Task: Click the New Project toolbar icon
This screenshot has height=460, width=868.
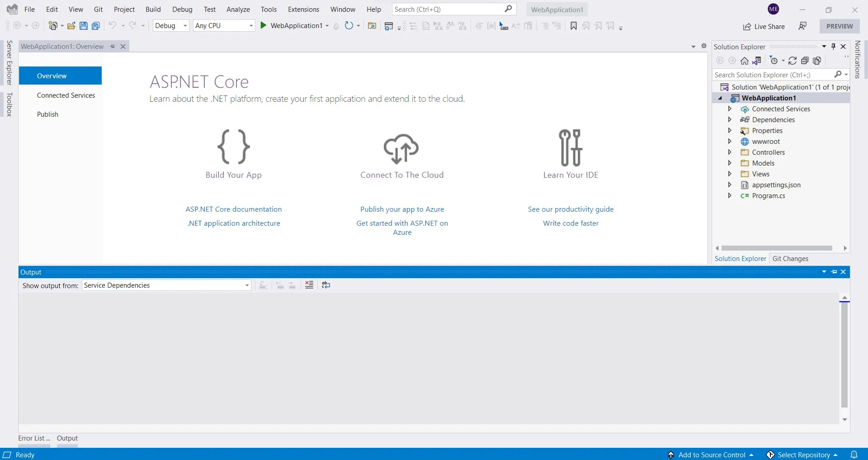Action: tap(53, 26)
